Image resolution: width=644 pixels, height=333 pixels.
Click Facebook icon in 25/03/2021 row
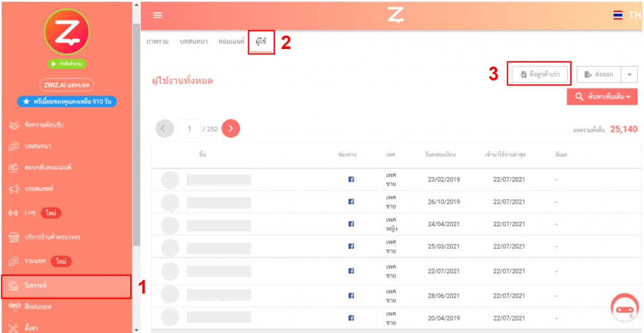pos(351,246)
